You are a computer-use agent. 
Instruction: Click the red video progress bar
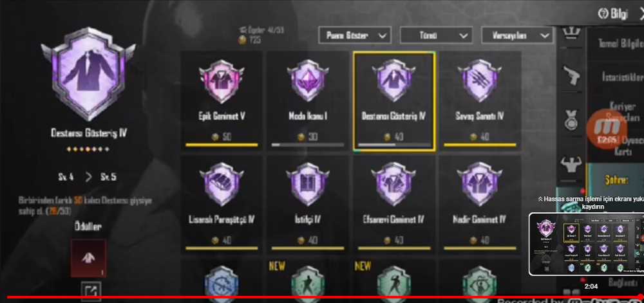322,297
